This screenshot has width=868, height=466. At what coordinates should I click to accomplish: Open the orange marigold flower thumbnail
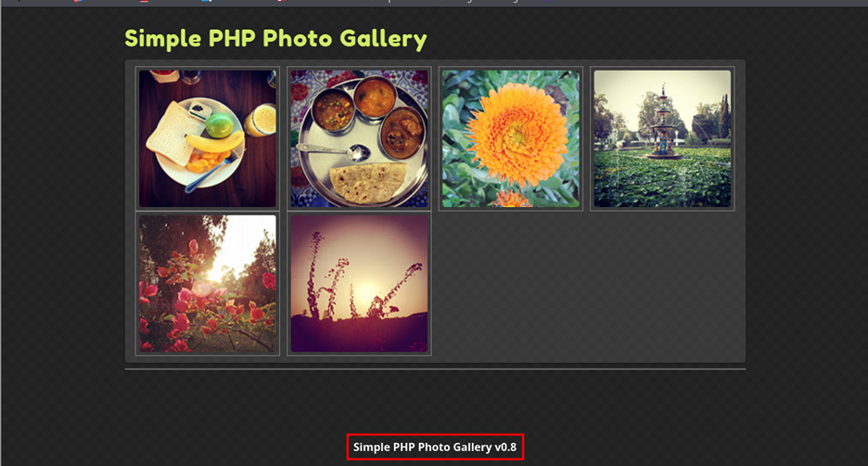click(511, 138)
